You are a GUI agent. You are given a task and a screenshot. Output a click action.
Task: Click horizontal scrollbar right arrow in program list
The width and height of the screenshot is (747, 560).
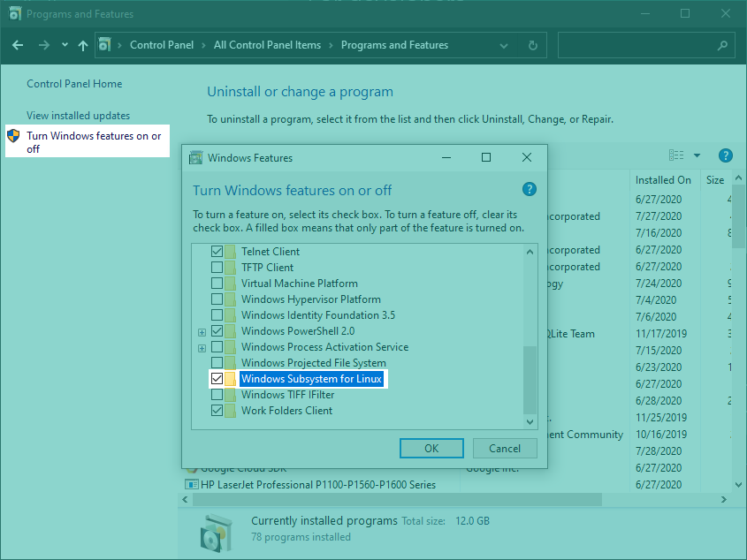(724, 500)
